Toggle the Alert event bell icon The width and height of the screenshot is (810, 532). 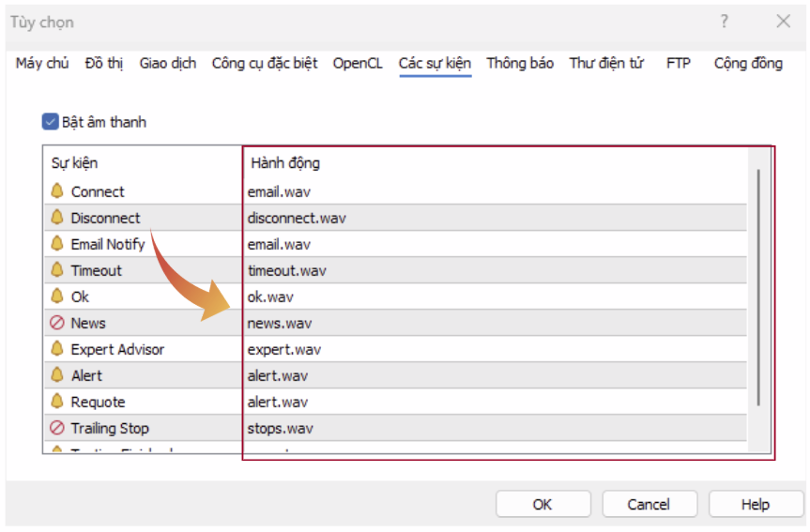click(57, 375)
